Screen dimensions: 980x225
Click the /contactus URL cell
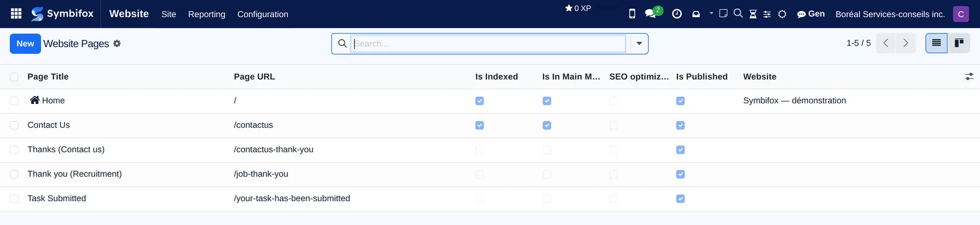(253, 125)
